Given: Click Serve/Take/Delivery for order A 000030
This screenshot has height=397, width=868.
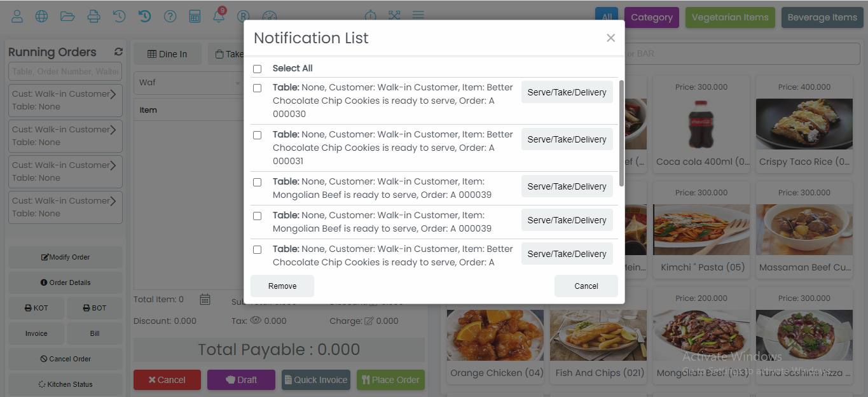Looking at the screenshot, I should (567, 92).
